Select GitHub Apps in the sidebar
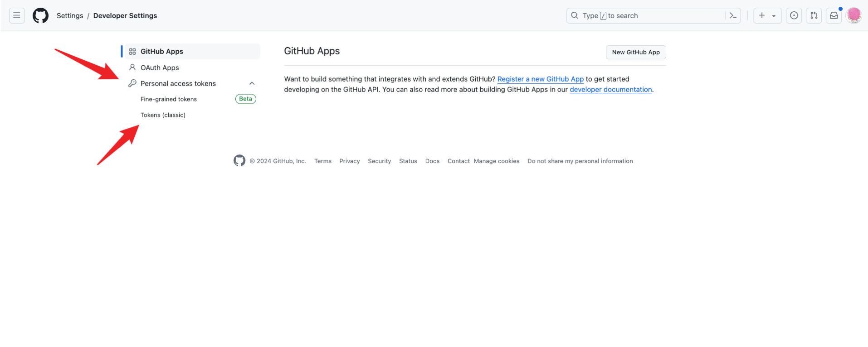Screen dimensions: 868x347 tap(192, 51)
